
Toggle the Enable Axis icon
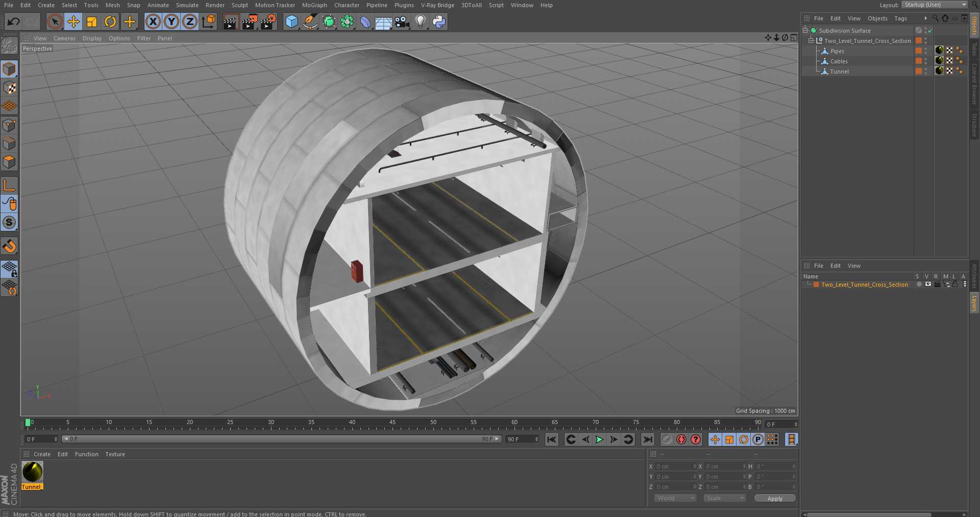pos(9,185)
